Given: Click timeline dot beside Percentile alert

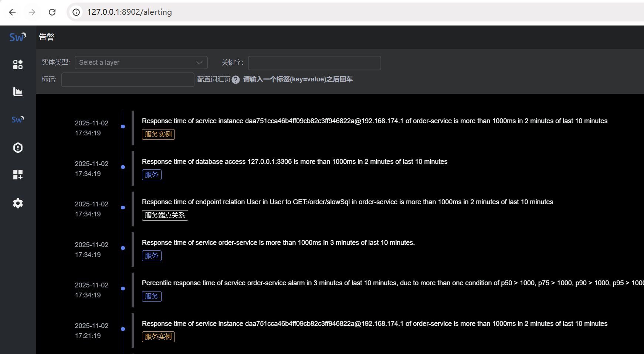Looking at the screenshot, I should pyautogui.click(x=123, y=289).
